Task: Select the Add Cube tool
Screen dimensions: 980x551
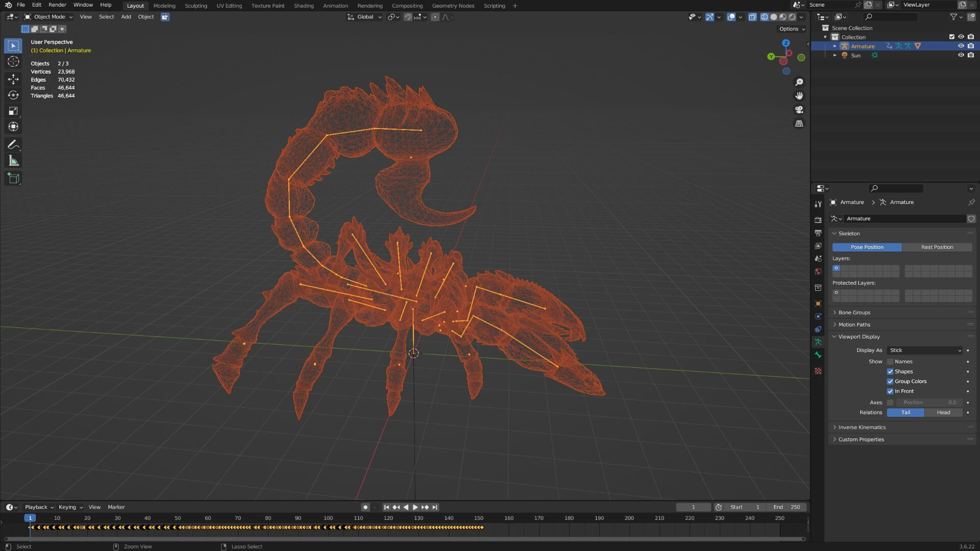Action: [x=13, y=179]
